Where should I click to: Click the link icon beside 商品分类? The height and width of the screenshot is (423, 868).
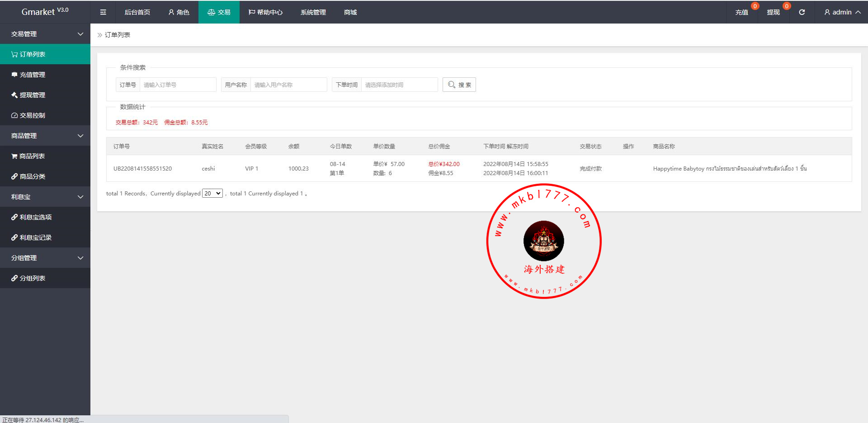14,176
